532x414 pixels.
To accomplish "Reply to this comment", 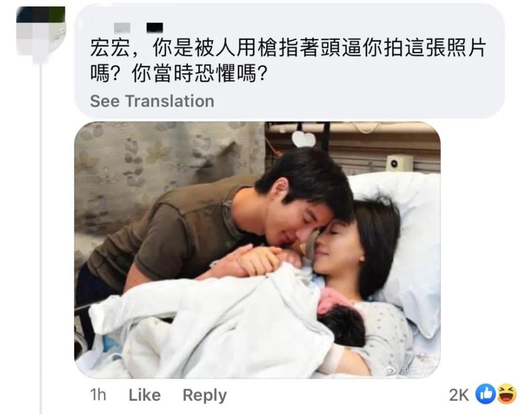I will [x=205, y=396].
